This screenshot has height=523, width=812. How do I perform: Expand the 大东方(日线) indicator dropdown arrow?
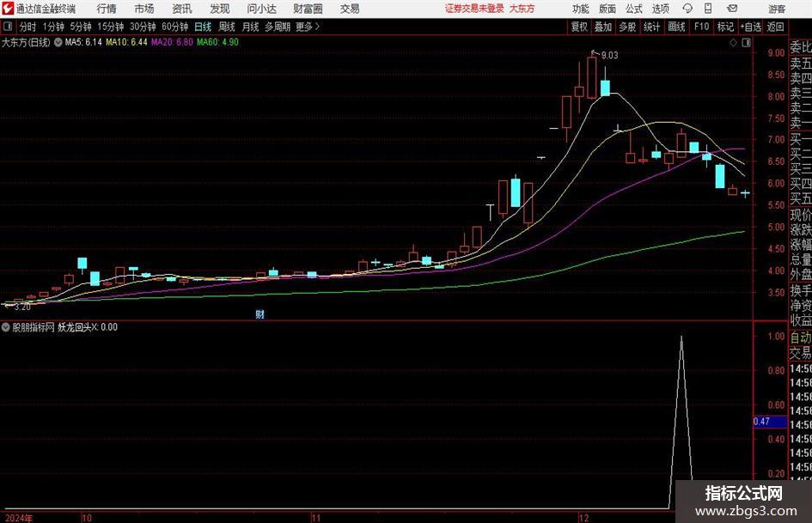point(58,42)
